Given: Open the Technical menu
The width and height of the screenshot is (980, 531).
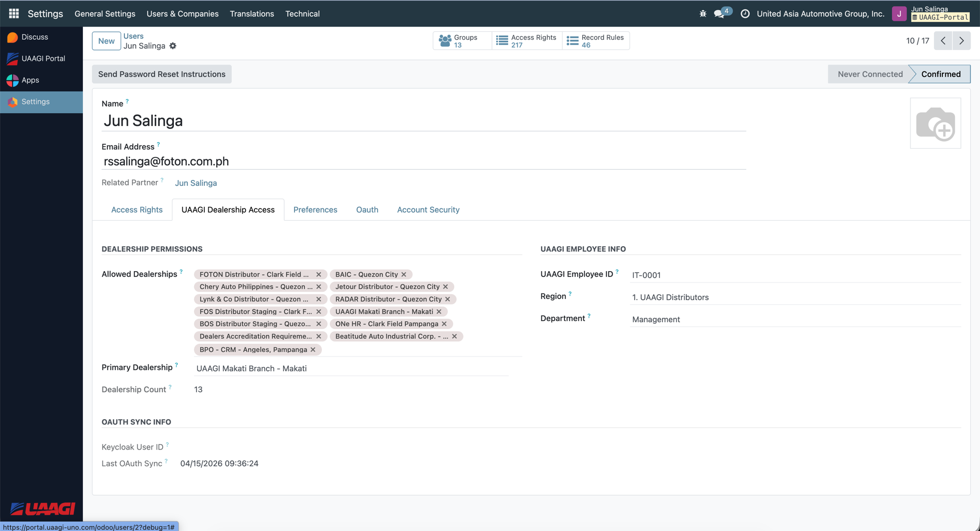Looking at the screenshot, I should click(x=302, y=14).
